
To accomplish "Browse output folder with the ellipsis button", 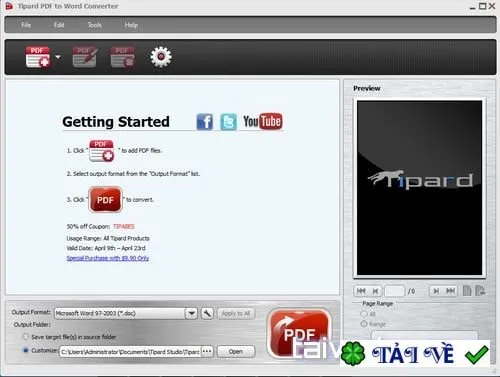I will (x=207, y=352).
